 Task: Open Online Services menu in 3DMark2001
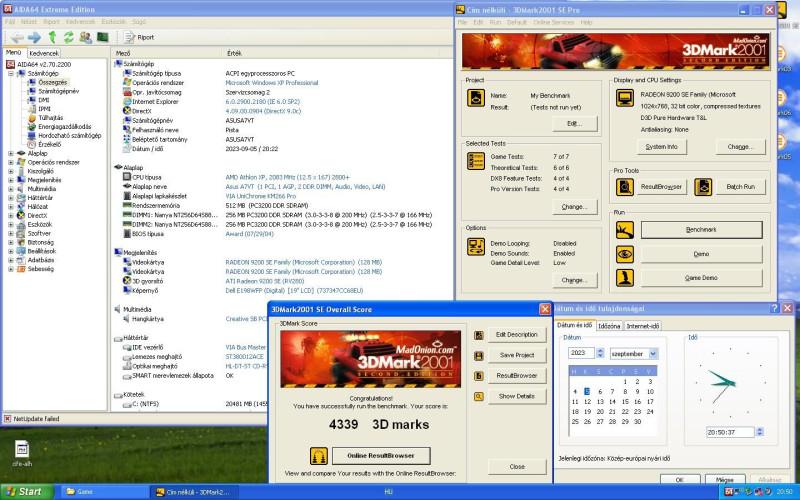coord(554,22)
